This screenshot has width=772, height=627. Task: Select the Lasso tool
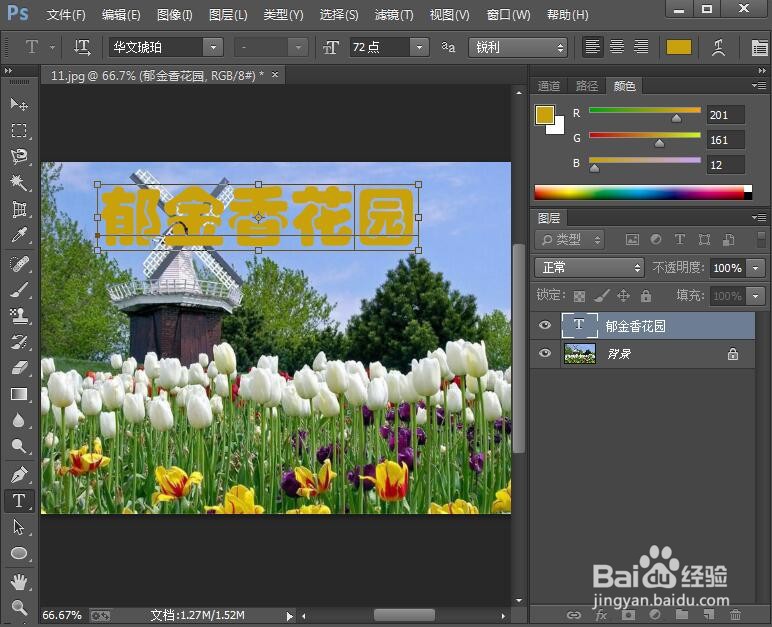(x=19, y=157)
